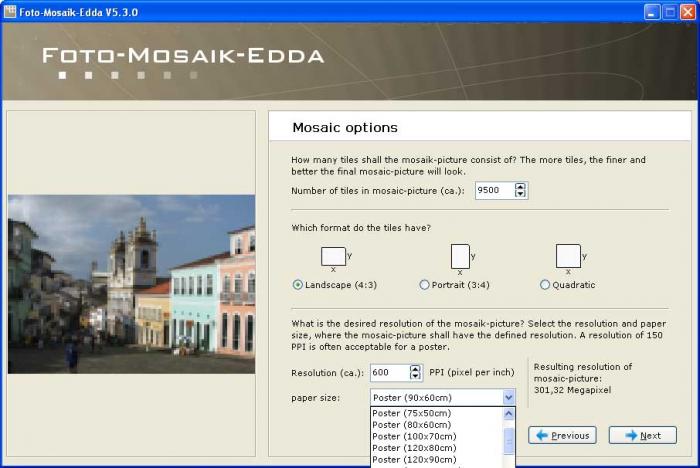Increase the resolution PPI with up arrow
The image size is (700, 468).
coord(415,368)
